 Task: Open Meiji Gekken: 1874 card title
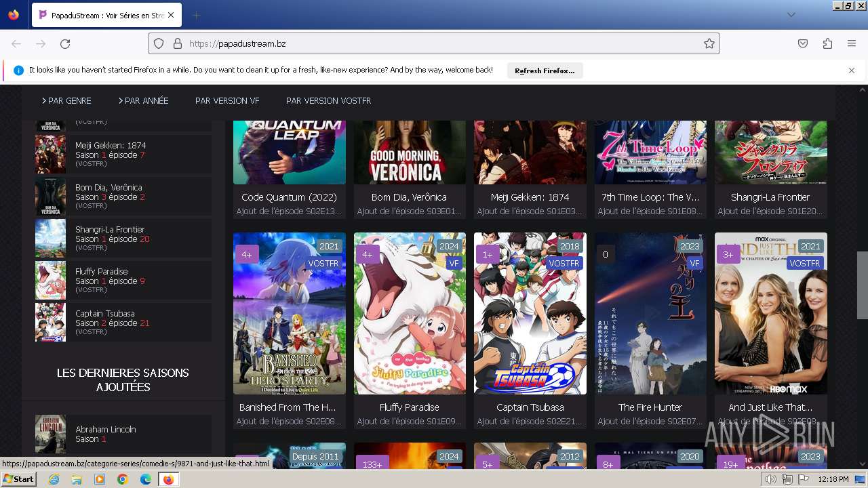click(x=530, y=197)
